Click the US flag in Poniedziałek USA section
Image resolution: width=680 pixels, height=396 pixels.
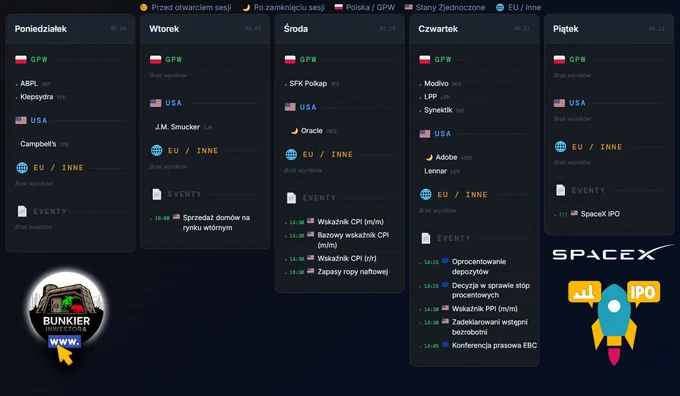point(21,120)
